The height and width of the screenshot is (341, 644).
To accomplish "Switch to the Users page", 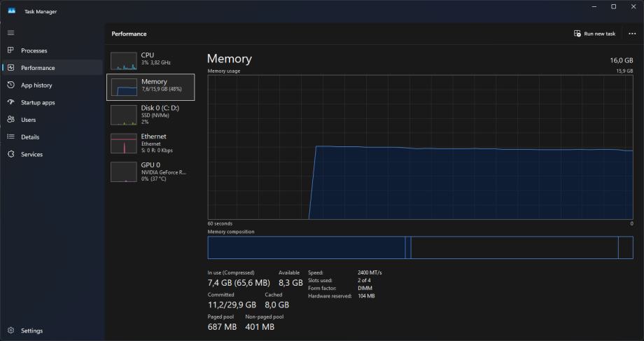I will [x=52, y=120].
